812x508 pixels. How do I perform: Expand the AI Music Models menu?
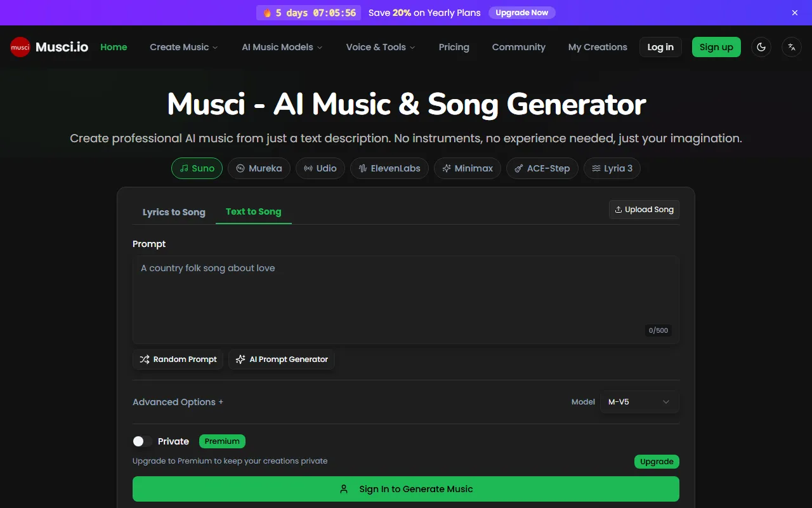[x=282, y=47]
